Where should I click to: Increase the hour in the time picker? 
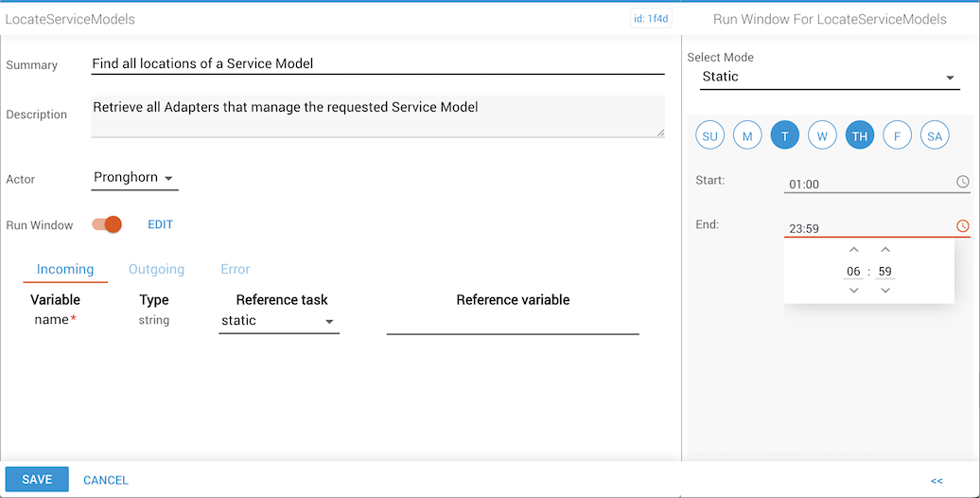[x=854, y=250]
